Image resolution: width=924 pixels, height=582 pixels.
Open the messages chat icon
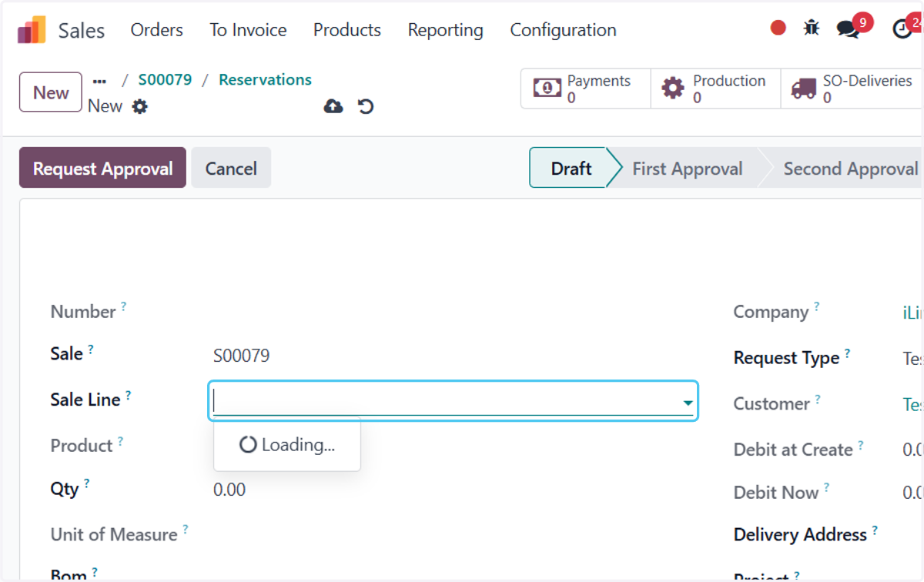point(848,29)
